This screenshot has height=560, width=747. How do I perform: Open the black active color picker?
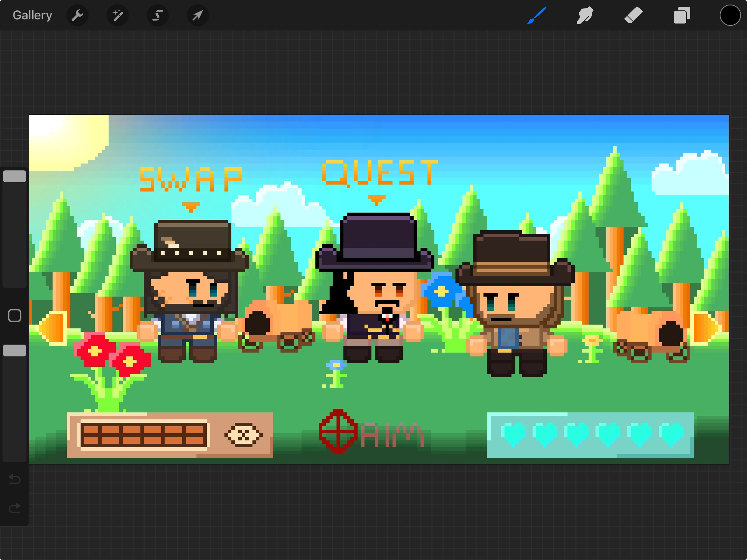[x=730, y=15]
